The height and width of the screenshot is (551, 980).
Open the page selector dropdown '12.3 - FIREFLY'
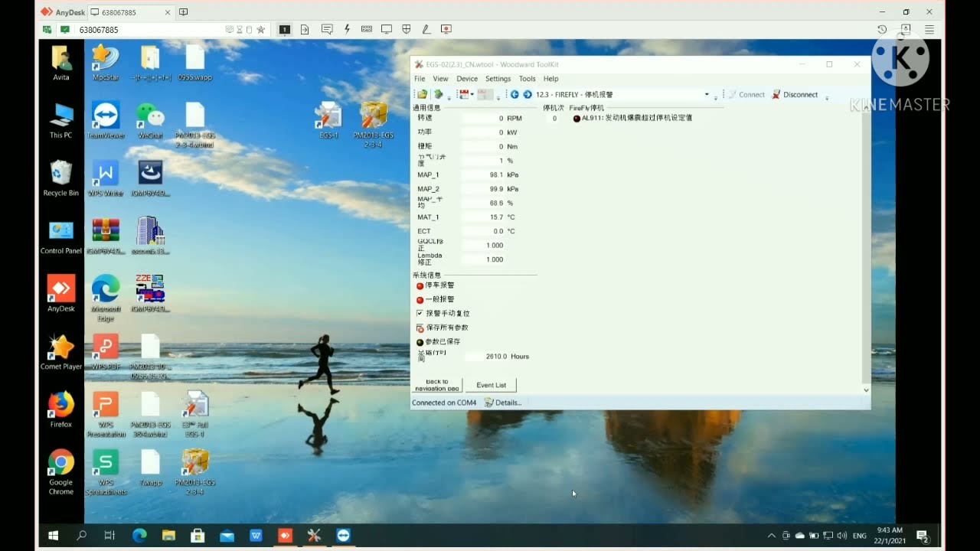[x=707, y=95]
